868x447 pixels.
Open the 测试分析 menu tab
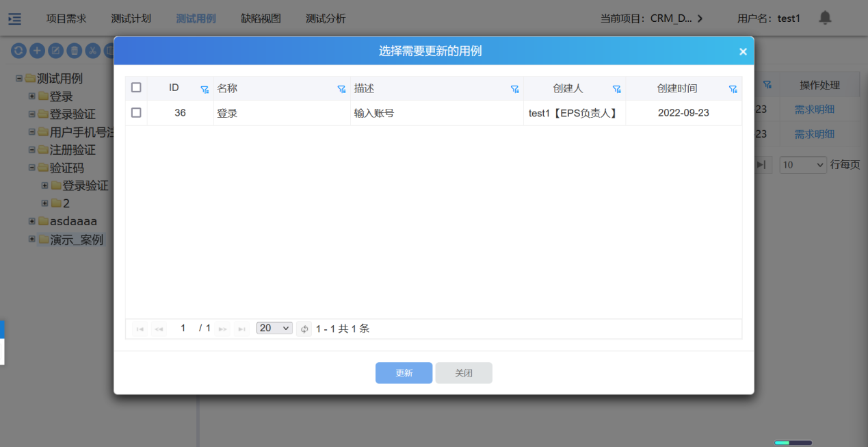click(325, 18)
